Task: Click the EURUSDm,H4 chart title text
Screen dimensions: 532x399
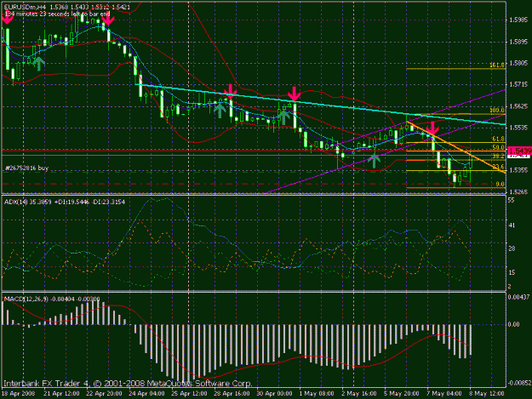Action: (x=25, y=7)
